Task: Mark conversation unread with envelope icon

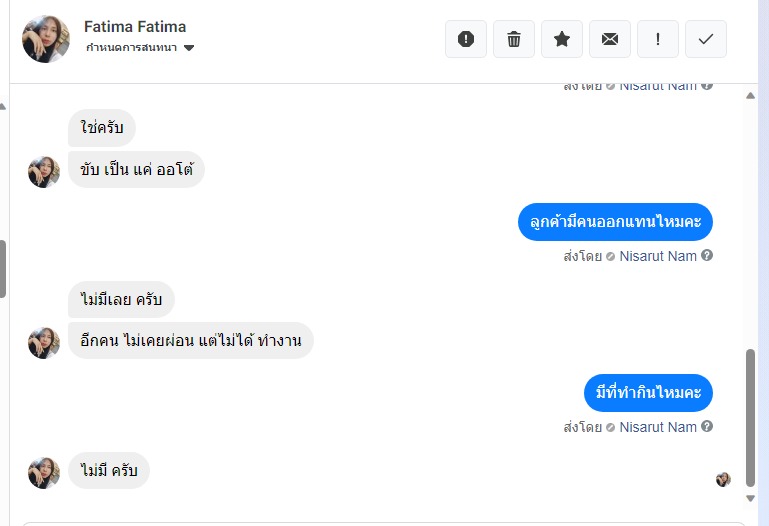Action: 610,39
